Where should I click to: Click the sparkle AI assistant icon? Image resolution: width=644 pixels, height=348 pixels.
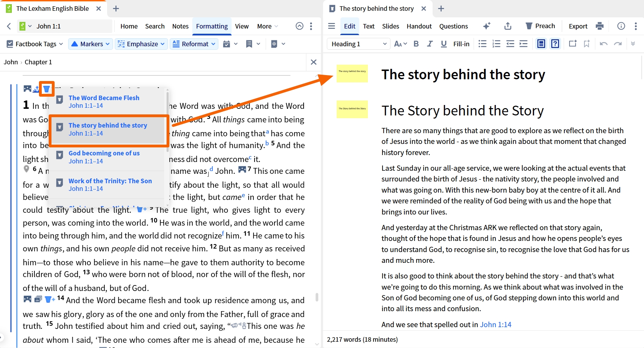[x=486, y=26]
